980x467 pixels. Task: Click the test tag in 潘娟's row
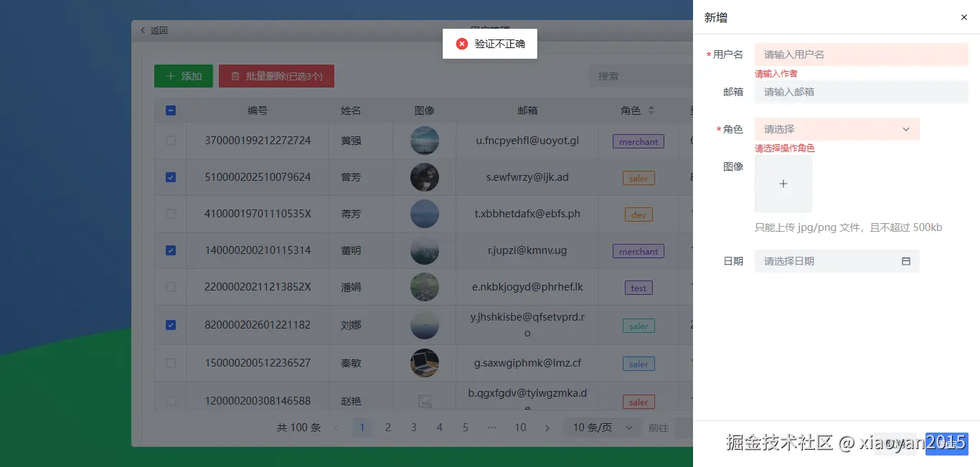(639, 288)
